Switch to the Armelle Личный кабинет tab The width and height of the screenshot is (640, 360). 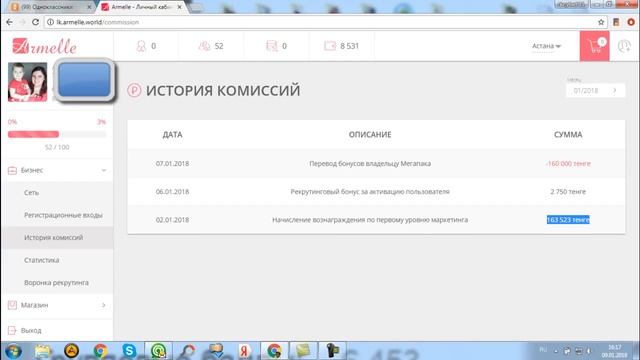141,7
